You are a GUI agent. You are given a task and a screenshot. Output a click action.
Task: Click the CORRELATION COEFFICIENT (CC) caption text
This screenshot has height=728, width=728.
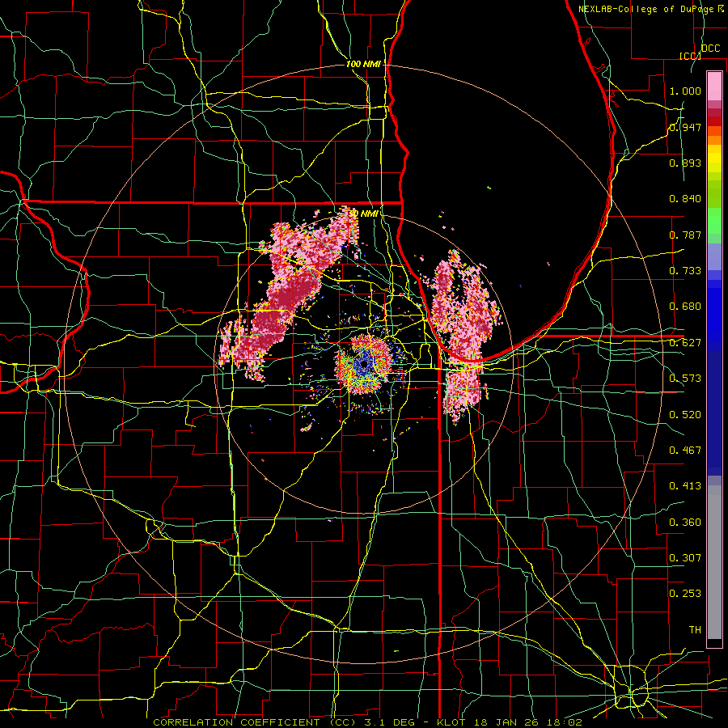click(254, 722)
